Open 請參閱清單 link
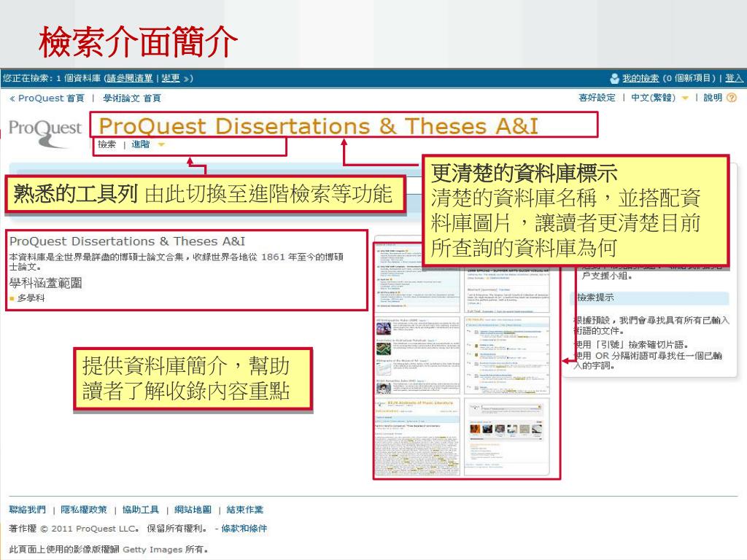Viewport: 747px width, 560px height. pos(130,78)
